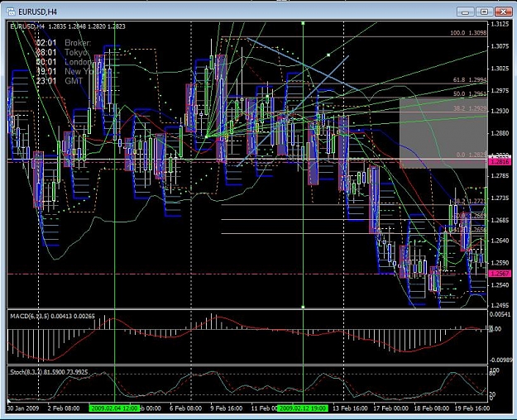Image resolution: width=517 pixels, height=420 pixels.
Task: Click the 6 Feb 08:00 time axis label
Action: (x=185, y=408)
